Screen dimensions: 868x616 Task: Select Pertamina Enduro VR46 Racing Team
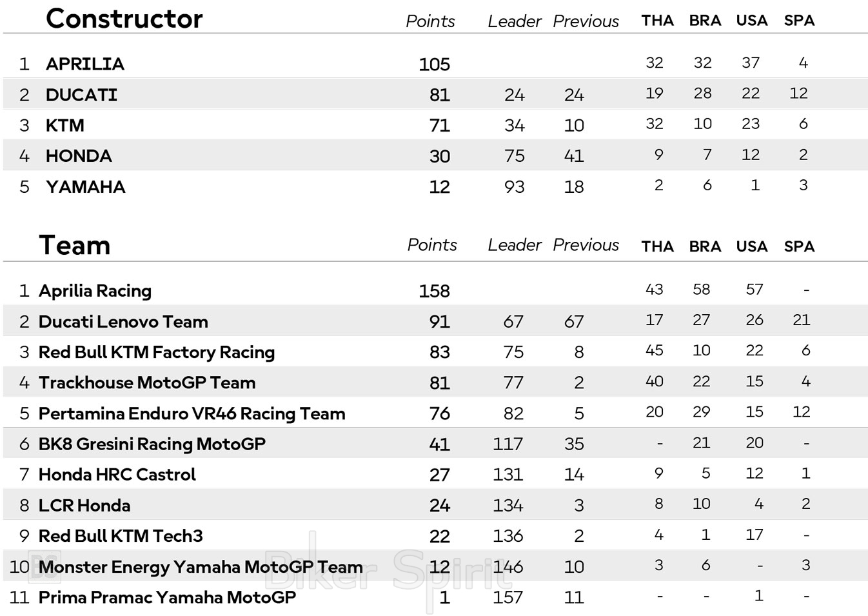[x=192, y=413]
